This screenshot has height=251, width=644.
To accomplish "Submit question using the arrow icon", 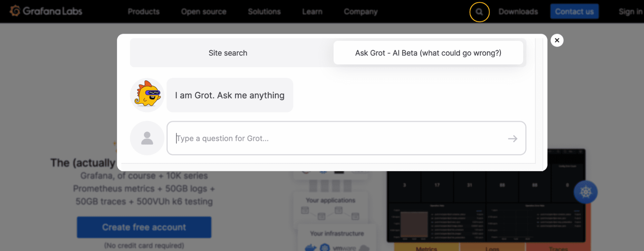I will [x=513, y=138].
